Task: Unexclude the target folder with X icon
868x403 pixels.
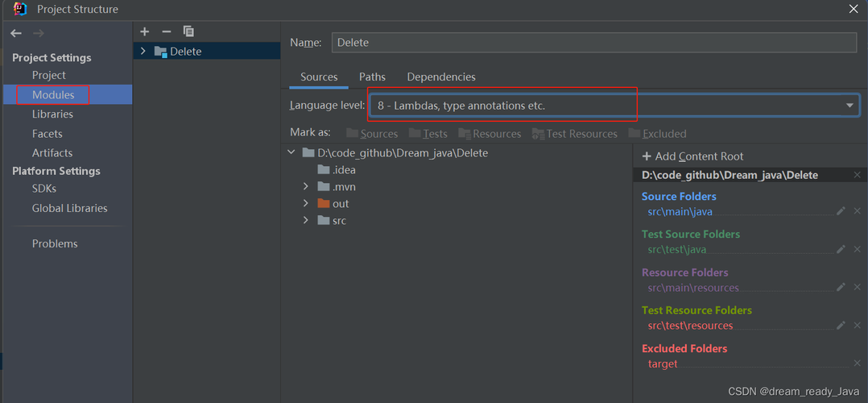Action: point(857,364)
